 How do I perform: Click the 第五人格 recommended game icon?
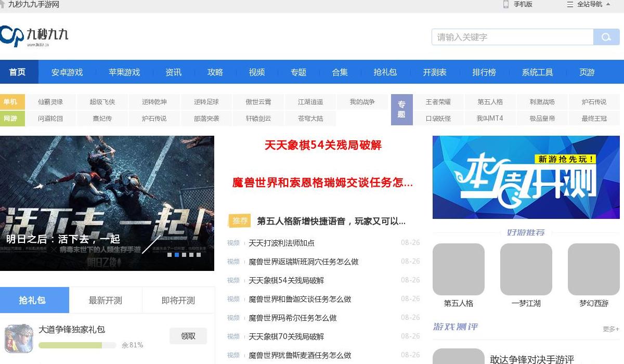click(x=459, y=269)
